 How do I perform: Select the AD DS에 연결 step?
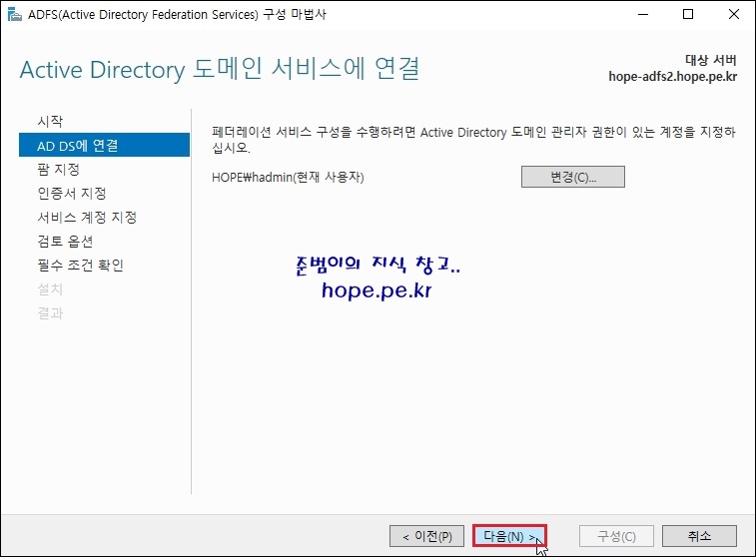[x=104, y=145]
